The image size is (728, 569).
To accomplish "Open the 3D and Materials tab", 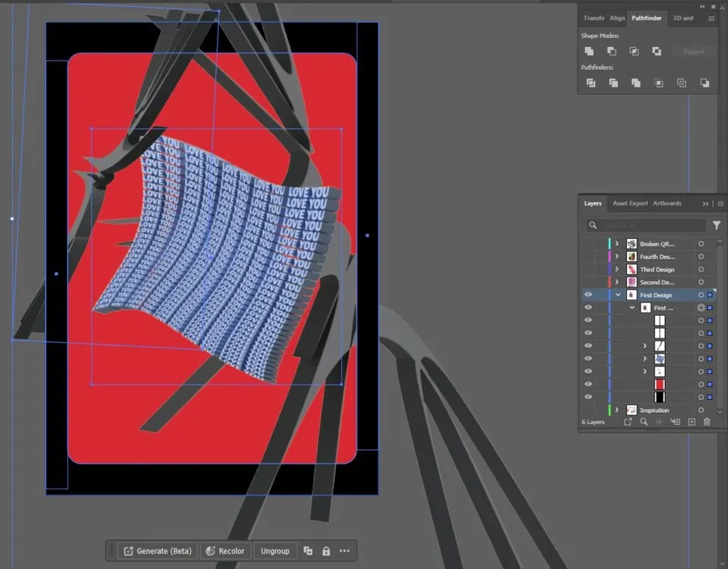I will click(683, 18).
